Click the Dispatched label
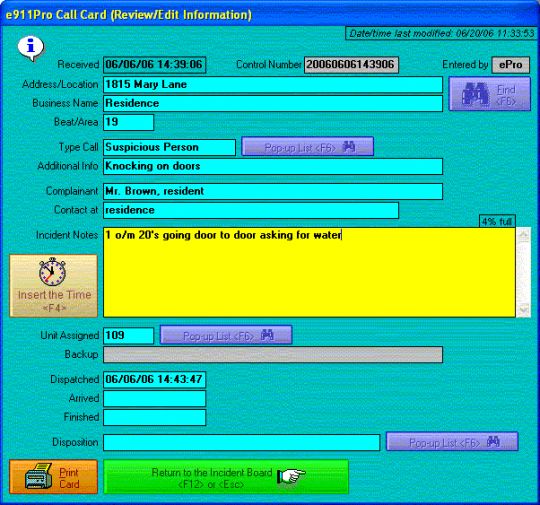The height and width of the screenshot is (505, 540). 75,379
